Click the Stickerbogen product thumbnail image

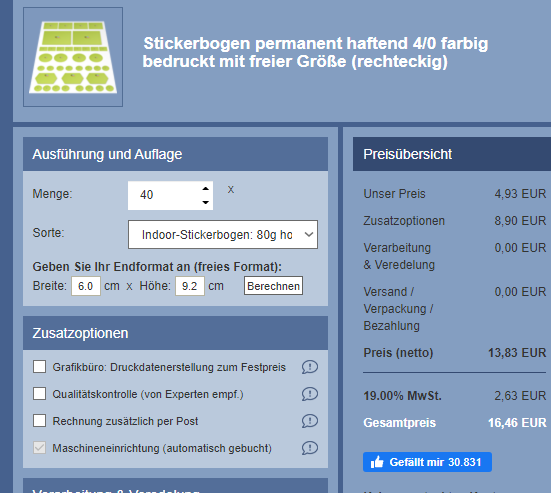pos(73,57)
